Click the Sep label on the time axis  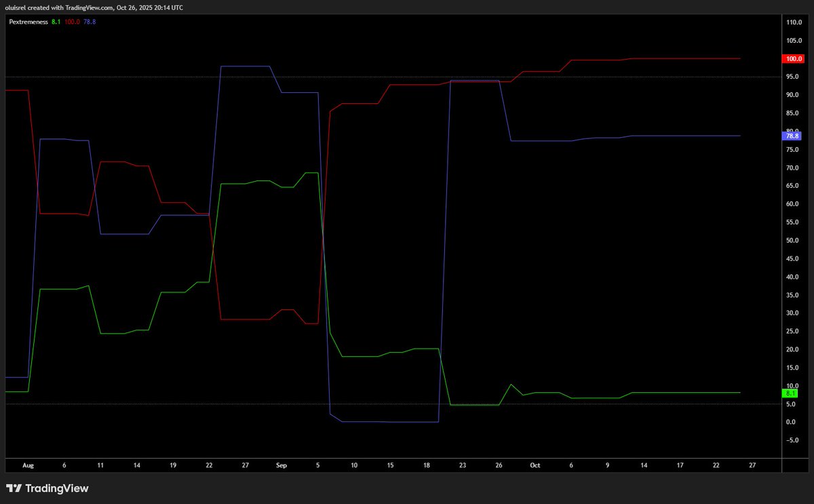(282, 466)
